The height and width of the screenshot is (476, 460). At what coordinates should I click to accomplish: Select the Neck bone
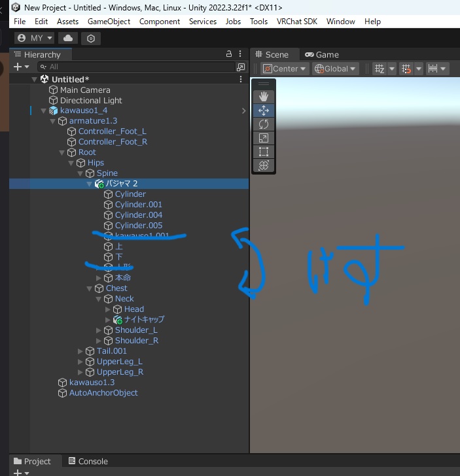coord(124,299)
